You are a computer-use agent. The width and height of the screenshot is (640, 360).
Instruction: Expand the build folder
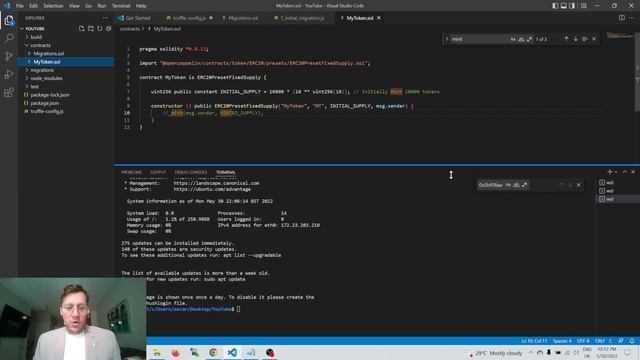(36, 37)
